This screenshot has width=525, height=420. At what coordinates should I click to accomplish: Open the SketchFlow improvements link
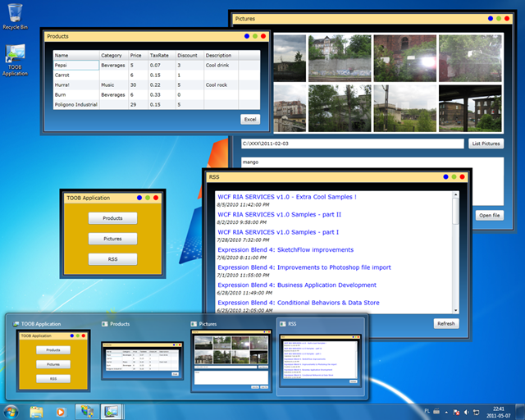tap(285, 250)
